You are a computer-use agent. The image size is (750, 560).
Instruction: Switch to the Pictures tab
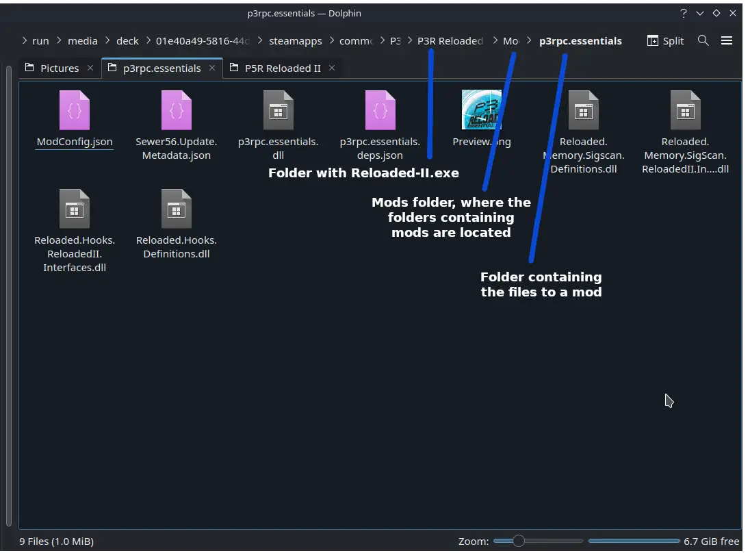click(x=60, y=68)
